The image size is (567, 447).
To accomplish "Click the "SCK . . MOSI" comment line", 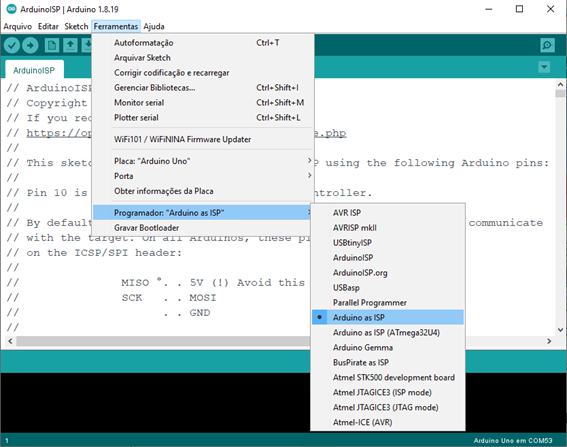I will pos(169,298).
